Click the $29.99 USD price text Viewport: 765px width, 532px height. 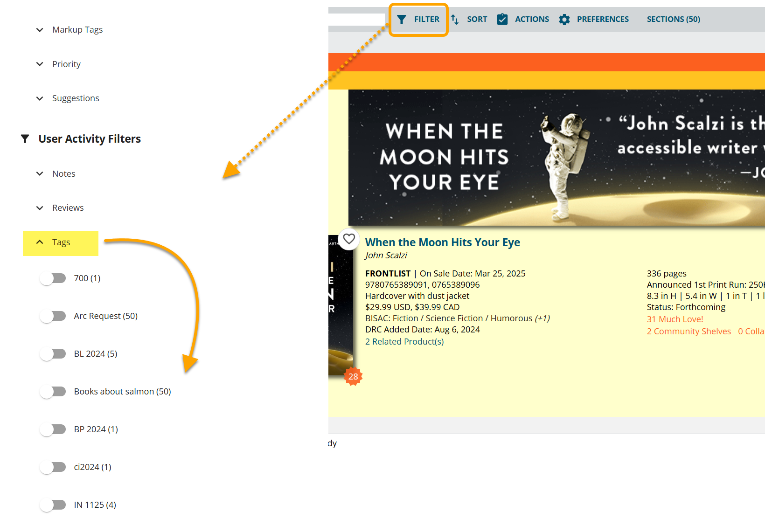pyautogui.click(x=388, y=307)
